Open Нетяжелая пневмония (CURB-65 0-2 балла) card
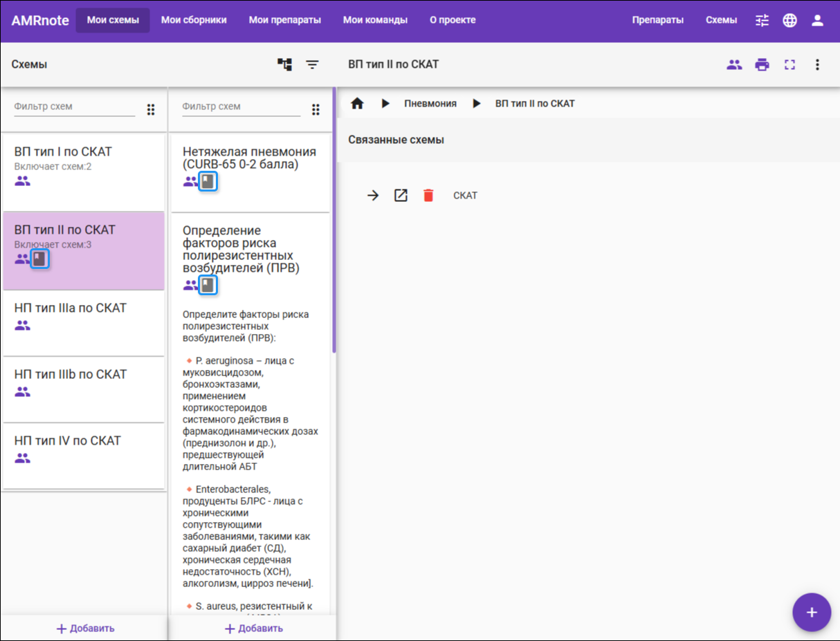The height and width of the screenshot is (641, 840). coord(250,173)
